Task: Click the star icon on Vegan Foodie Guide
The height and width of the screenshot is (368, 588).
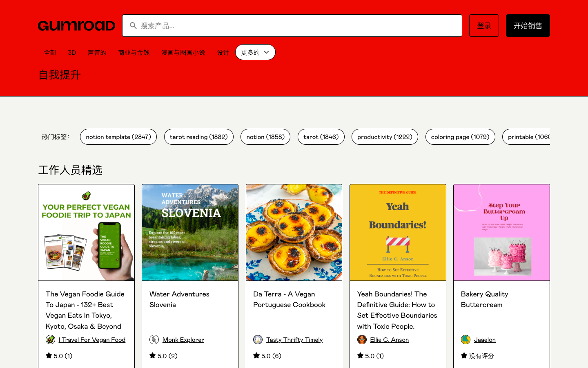Action: (x=49, y=355)
